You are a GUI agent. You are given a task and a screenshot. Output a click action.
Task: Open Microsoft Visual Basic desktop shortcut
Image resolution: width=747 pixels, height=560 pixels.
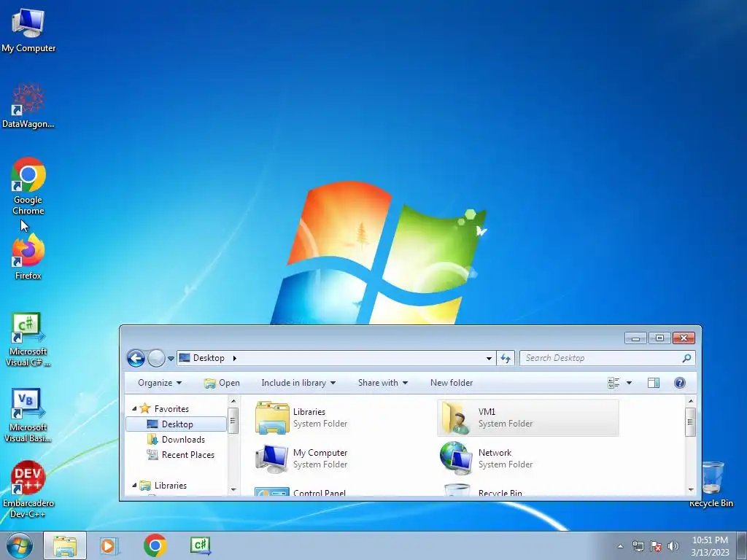pyautogui.click(x=28, y=415)
